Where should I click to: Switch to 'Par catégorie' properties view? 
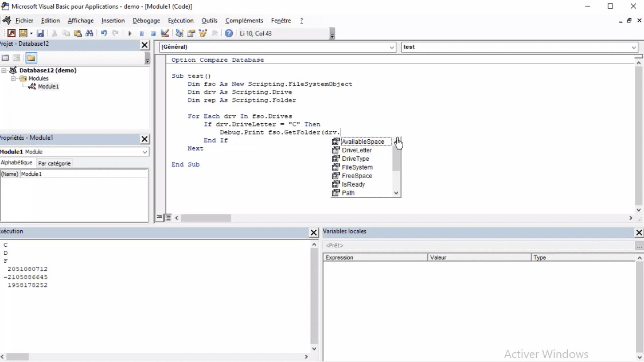tap(54, 163)
